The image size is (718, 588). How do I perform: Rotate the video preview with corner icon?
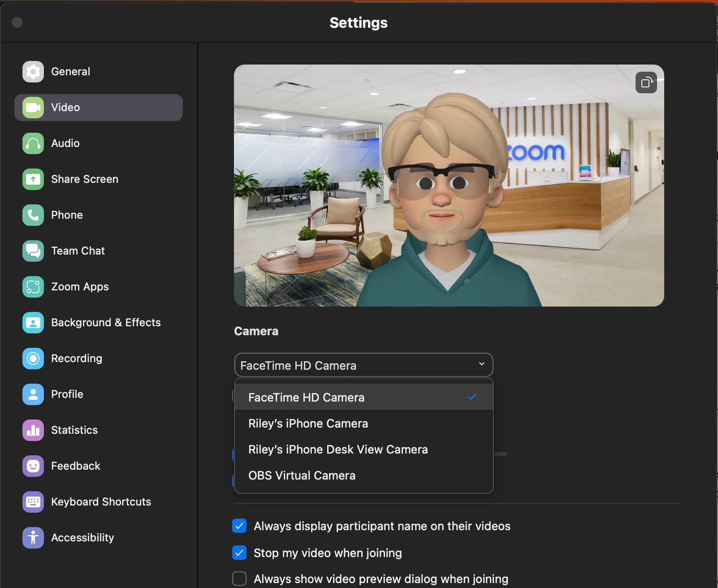646,82
